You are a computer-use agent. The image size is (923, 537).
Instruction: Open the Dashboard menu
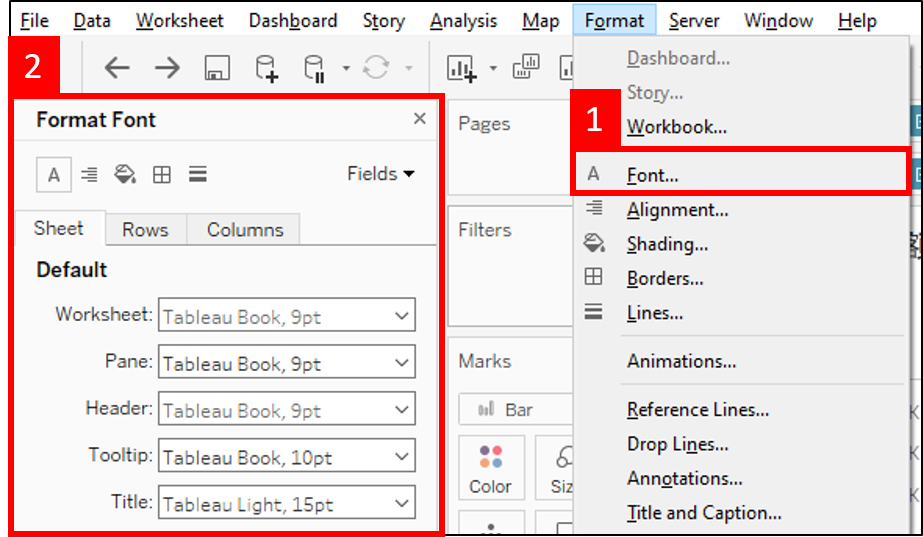click(293, 21)
